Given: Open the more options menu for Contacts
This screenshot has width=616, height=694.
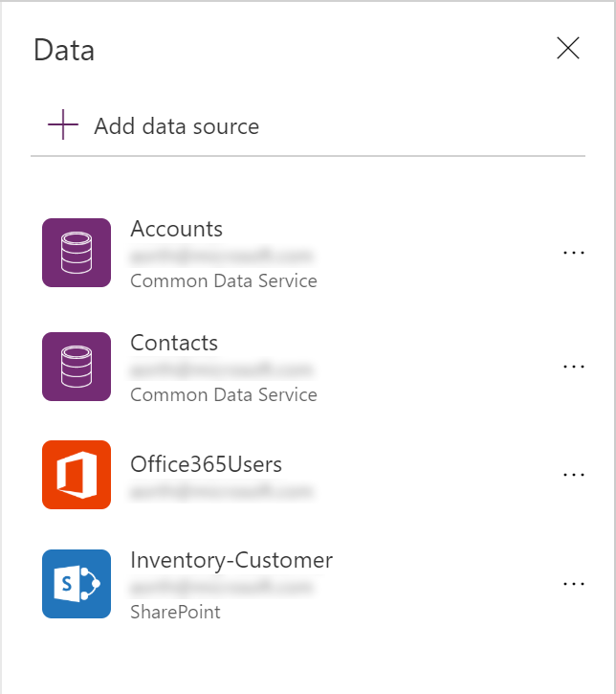Looking at the screenshot, I should (x=574, y=367).
